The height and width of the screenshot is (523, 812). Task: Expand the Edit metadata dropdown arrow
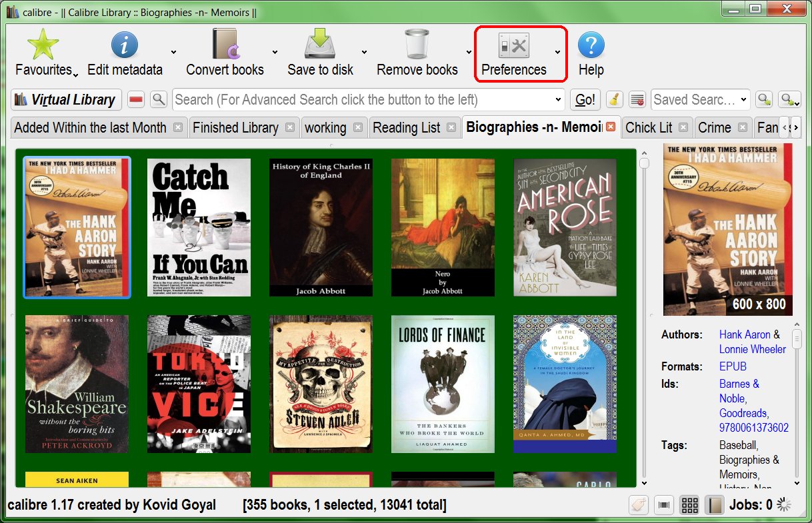point(173,52)
